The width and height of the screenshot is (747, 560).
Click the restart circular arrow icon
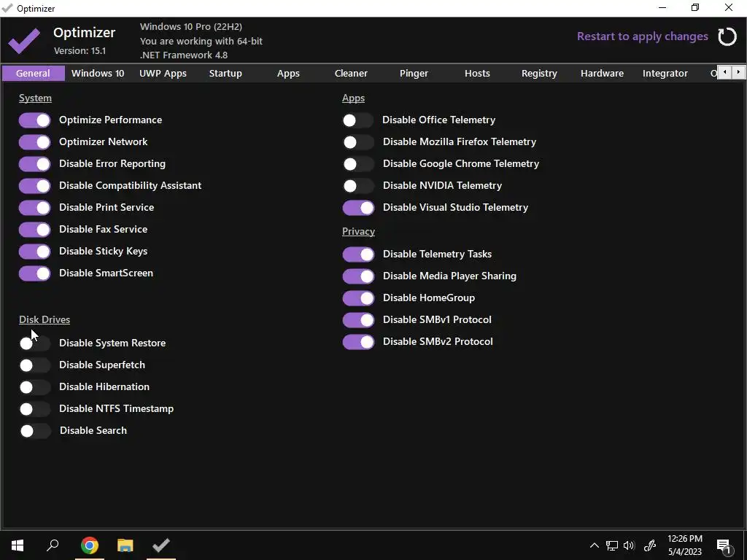(x=727, y=36)
